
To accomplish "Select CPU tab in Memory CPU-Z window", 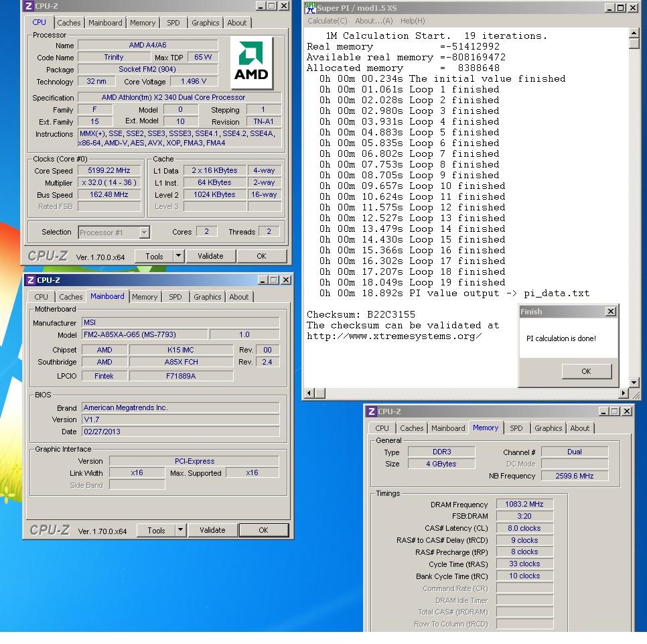I will tap(382, 428).
